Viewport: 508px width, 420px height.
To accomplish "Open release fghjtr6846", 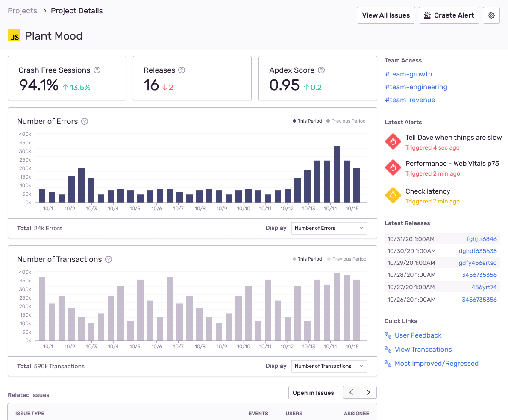I will click(482, 239).
